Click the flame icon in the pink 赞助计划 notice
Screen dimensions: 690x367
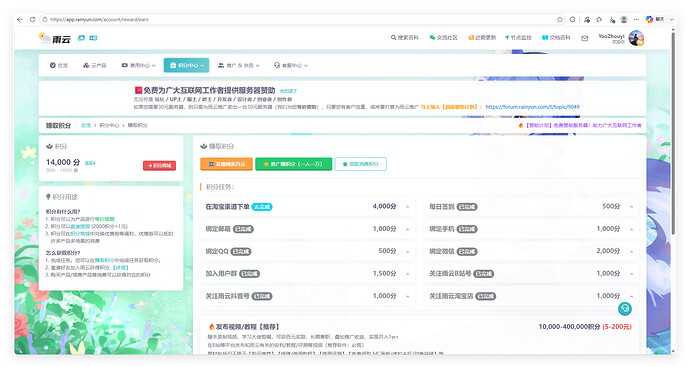[x=521, y=125]
